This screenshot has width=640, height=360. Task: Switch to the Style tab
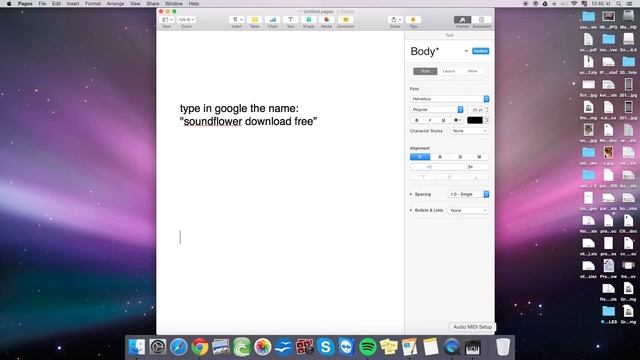[425, 71]
